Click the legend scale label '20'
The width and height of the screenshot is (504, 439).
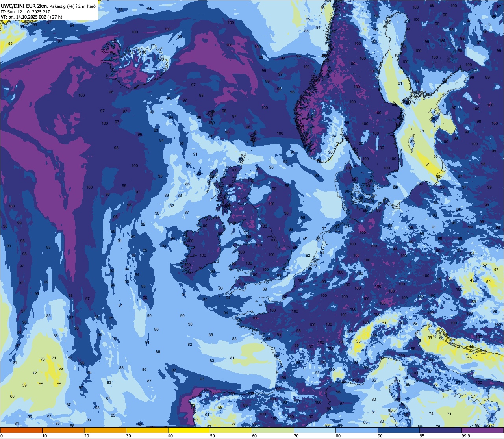click(87, 436)
